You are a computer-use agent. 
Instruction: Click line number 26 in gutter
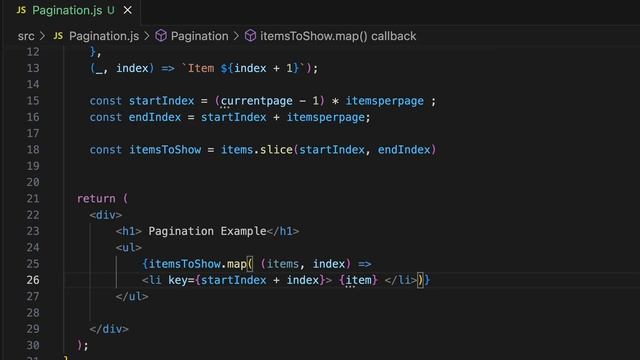pyautogui.click(x=33, y=280)
